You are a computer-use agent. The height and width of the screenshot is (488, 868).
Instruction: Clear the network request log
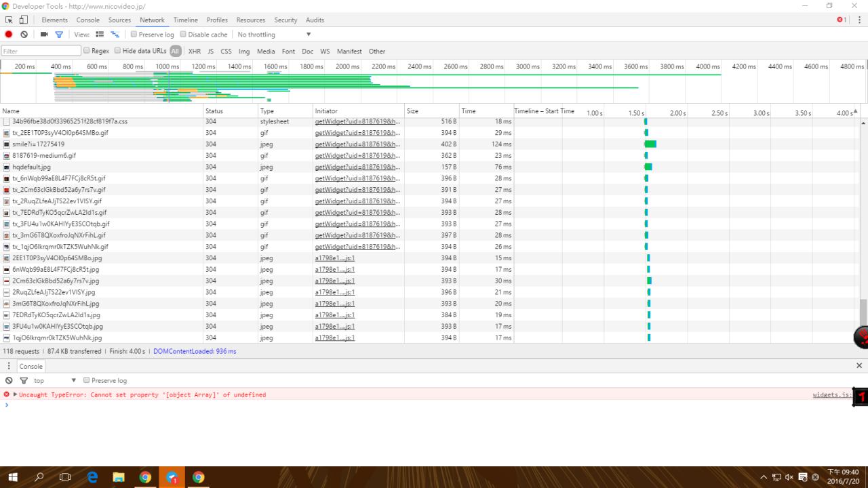pyautogui.click(x=24, y=35)
